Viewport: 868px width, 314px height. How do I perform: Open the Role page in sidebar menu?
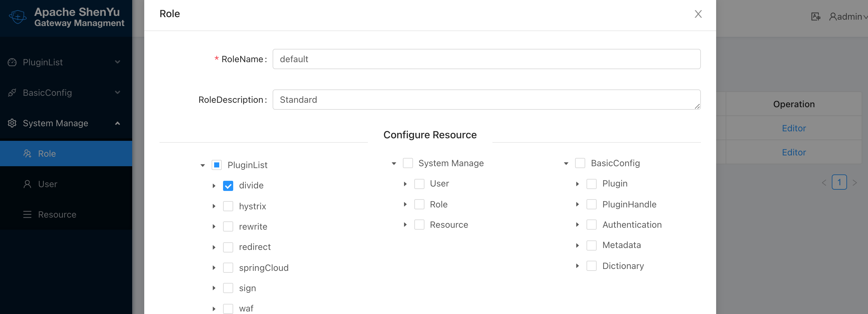coord(47,154)
